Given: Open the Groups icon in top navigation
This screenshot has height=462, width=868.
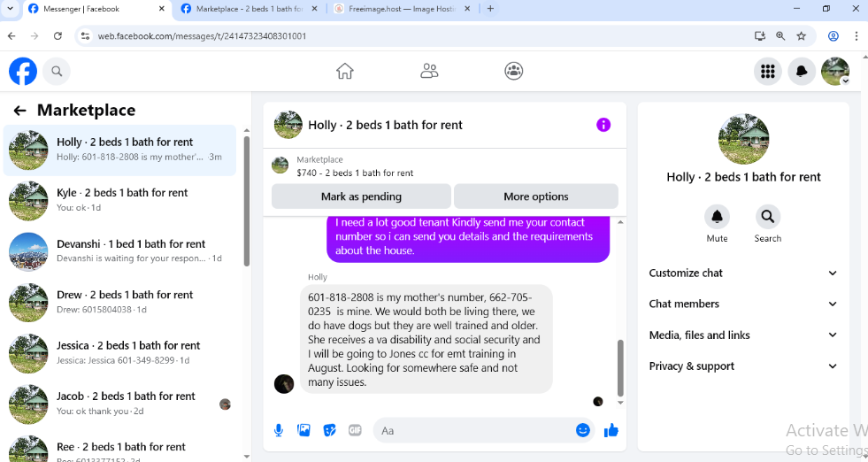Looking at the screenshot, I should pyautogui.click(x=514, y=71).
